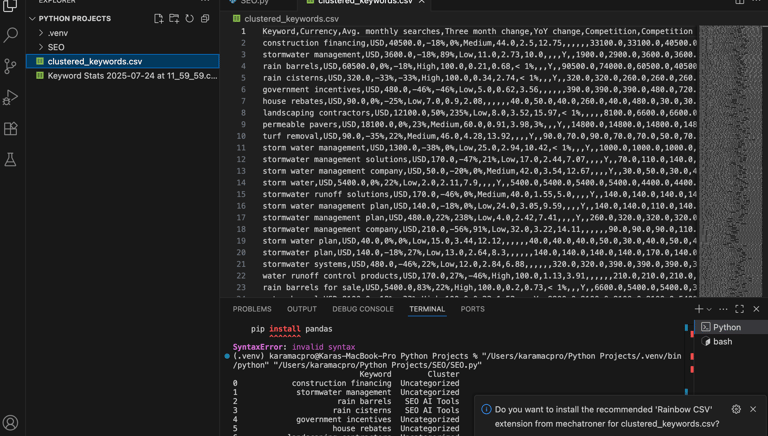Click the 'rain barrels for sale' line
The image size is (768, 436).
(x=480, y=288)
